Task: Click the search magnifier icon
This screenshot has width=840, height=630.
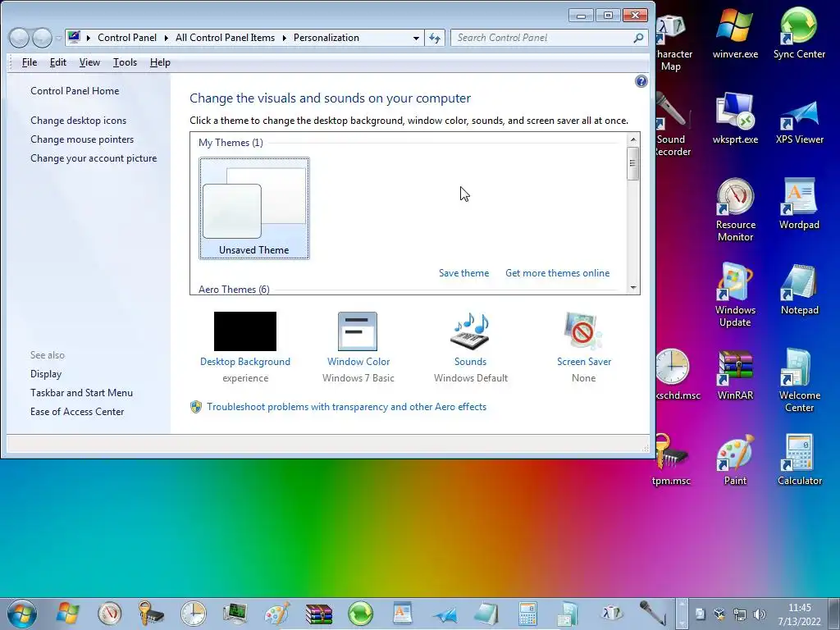Action: click(638, 38)
